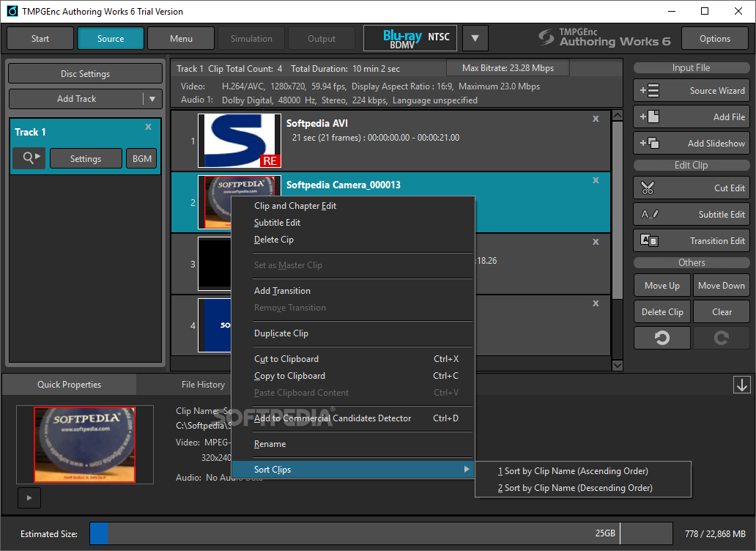Go to the Start stage
Viewport: 756px width, 551px height.
40,38
